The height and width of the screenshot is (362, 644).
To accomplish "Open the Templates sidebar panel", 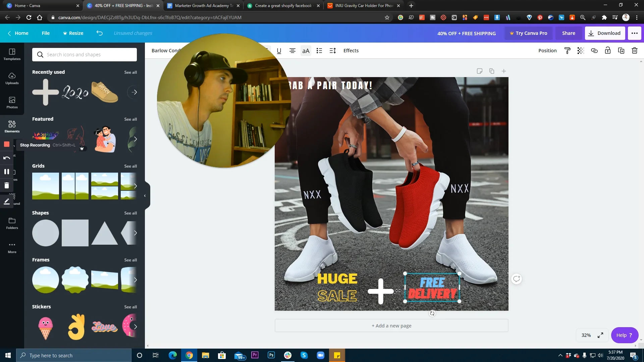I will [12, 54].
